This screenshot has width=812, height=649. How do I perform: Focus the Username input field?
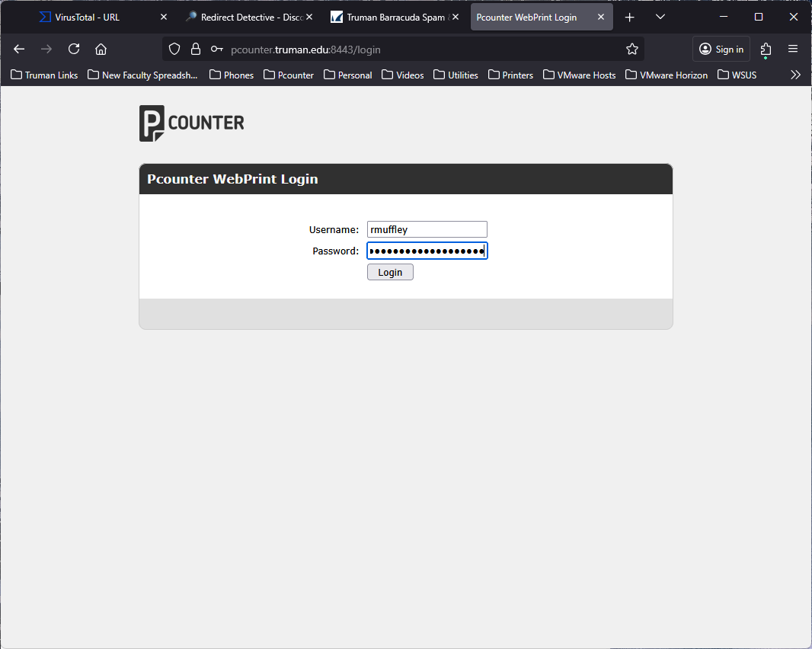pyautogui.click(x=427, y=229)
